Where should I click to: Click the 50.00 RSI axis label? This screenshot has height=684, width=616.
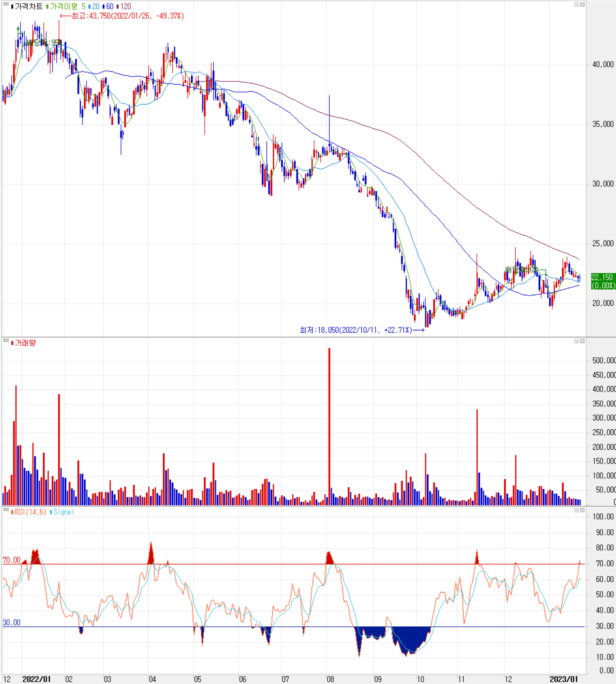[x=605, y=594]
